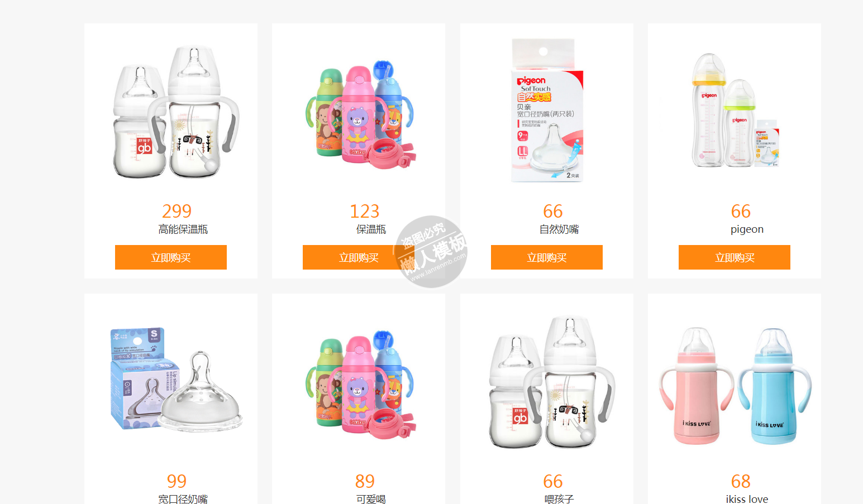Click the gb glass bottle image priced 299

(x=177, y=113)
